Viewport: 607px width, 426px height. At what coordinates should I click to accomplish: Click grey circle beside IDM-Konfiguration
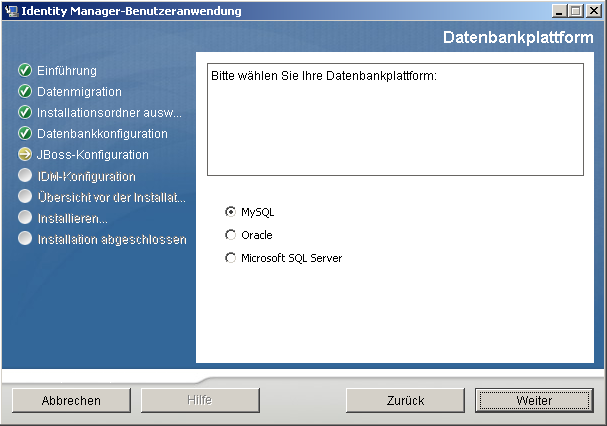pyautogui.click(x=25, y=175)
